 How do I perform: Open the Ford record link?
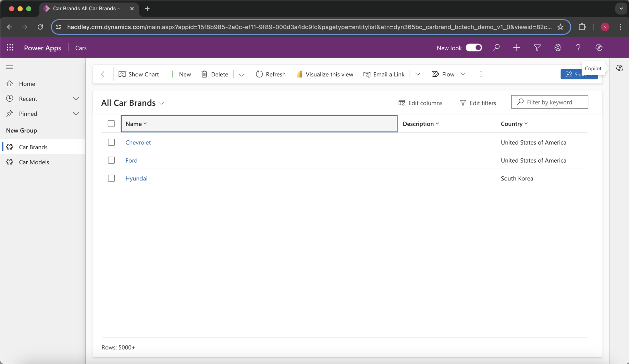[131, 160]
